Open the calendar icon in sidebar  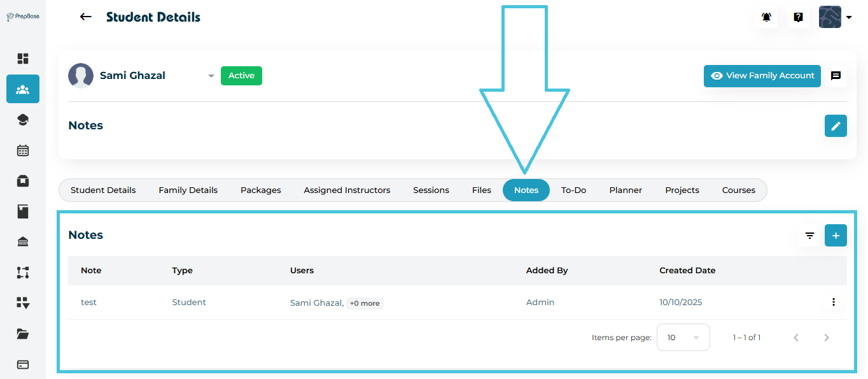(23, 150)
